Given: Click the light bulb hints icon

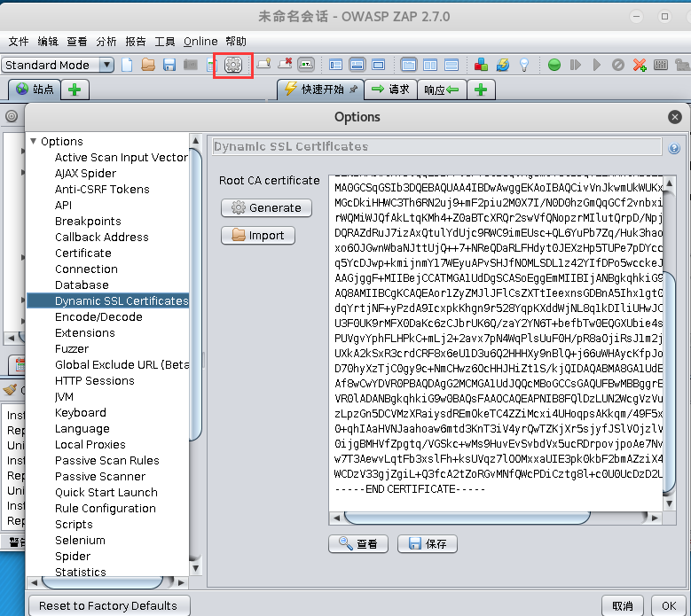Looking at the screenshot, I should (x=524, y=66).
